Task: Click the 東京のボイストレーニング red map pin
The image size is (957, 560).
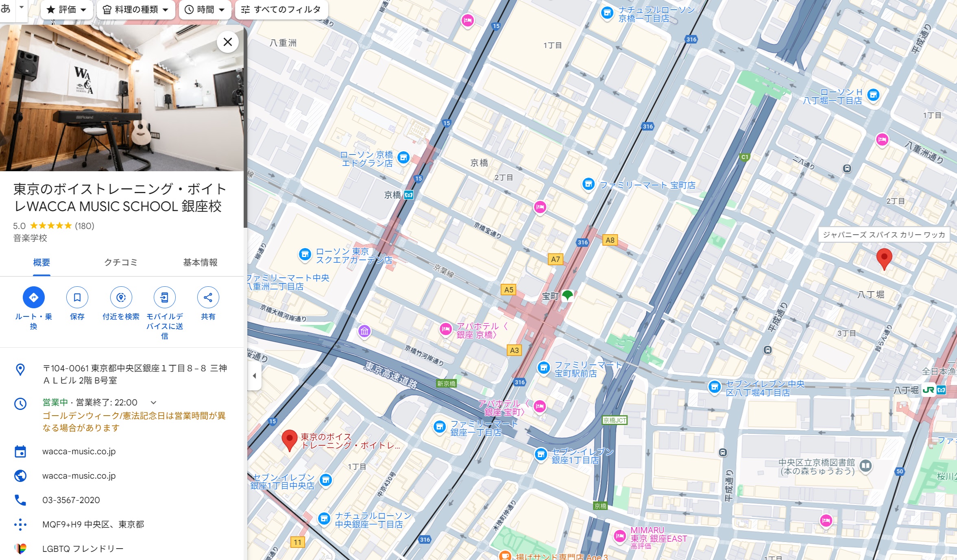Action: 289,440
